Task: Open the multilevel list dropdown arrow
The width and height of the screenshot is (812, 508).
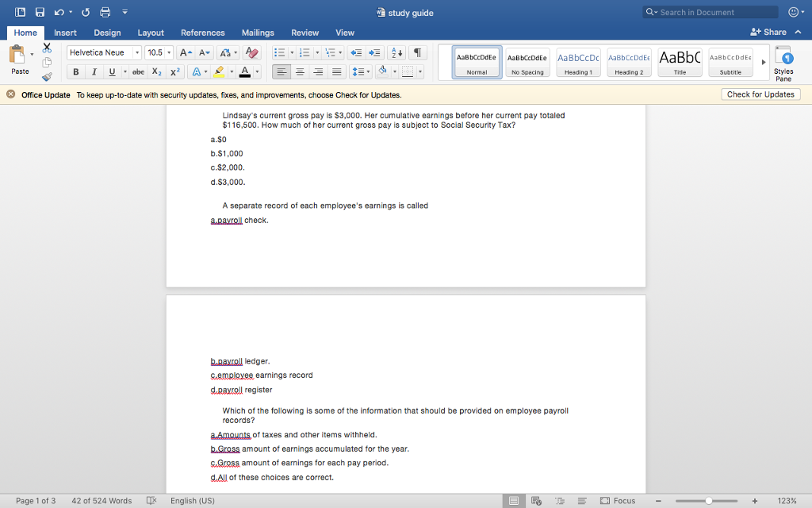Action: pos(340,52)
